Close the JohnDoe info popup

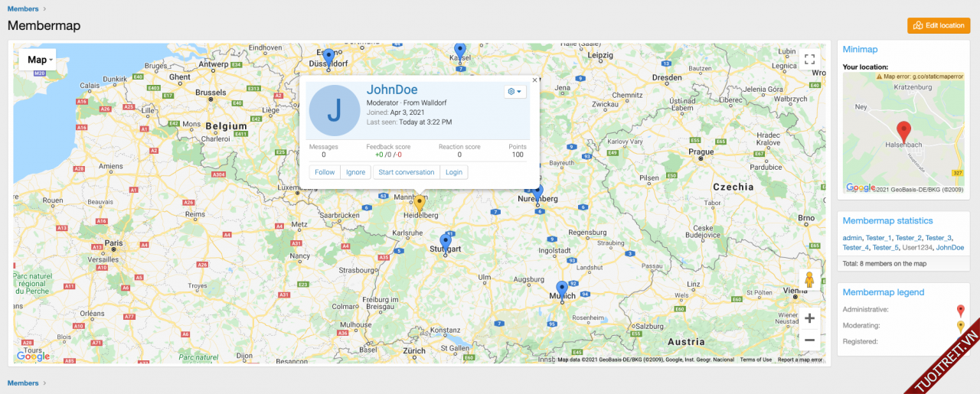point(534,80)
